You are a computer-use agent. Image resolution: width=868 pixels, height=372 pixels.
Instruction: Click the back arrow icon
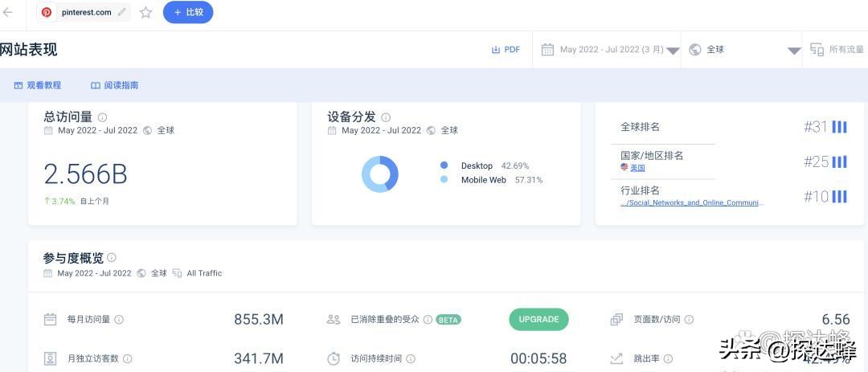tap(7, 12)
